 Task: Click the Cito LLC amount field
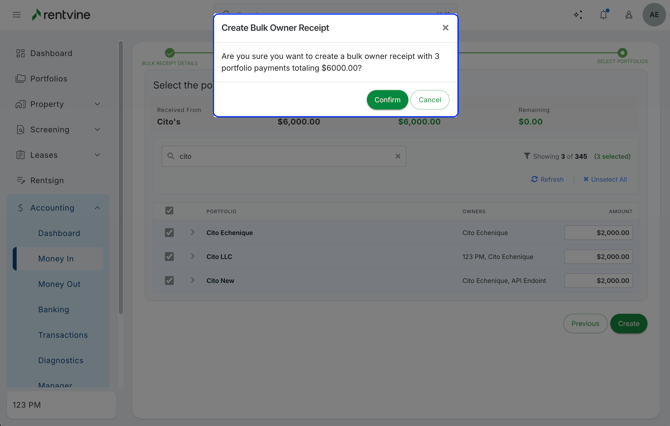[x=598, y=257]
